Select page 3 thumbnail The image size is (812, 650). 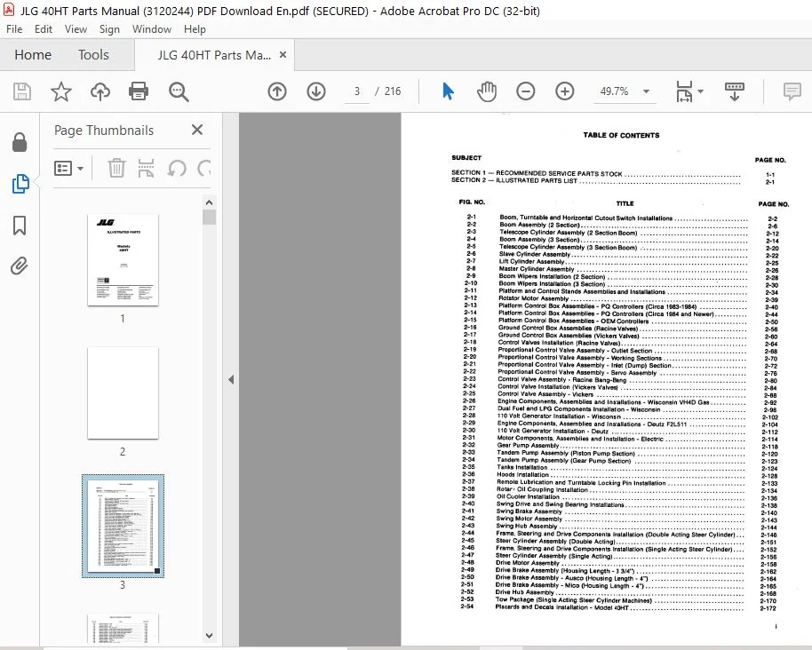click(123, 526)
